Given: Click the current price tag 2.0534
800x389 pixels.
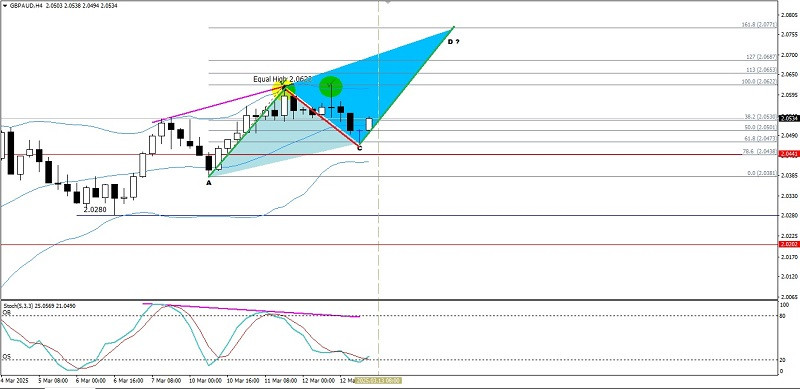Looking at the screenshot, I should click(x=789, y=118).
